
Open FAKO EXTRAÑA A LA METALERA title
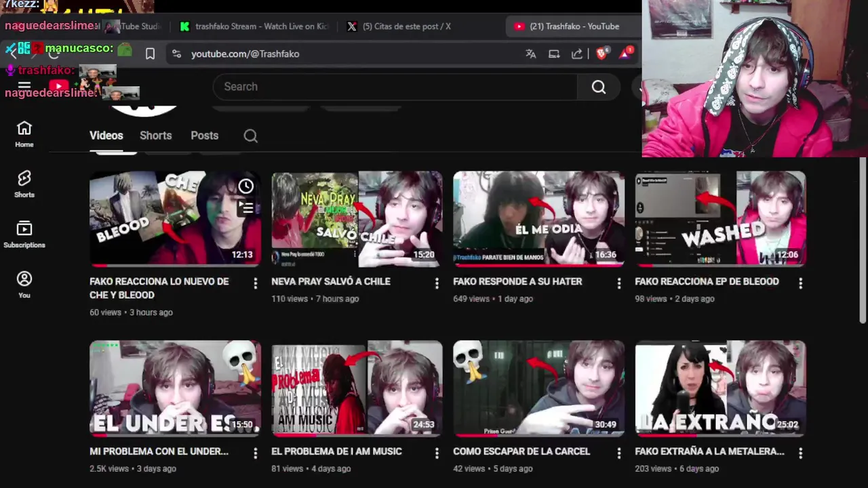click(x=709, y=451)
